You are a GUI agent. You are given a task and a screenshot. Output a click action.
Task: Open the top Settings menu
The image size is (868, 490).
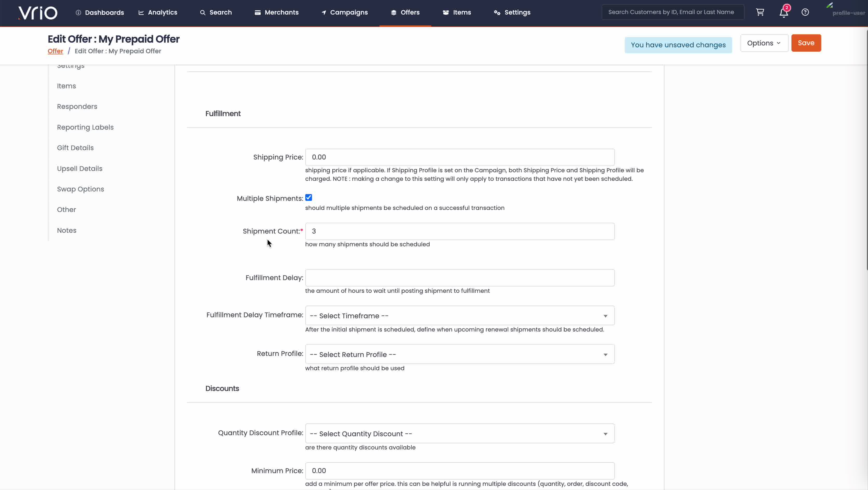(512, 12)
